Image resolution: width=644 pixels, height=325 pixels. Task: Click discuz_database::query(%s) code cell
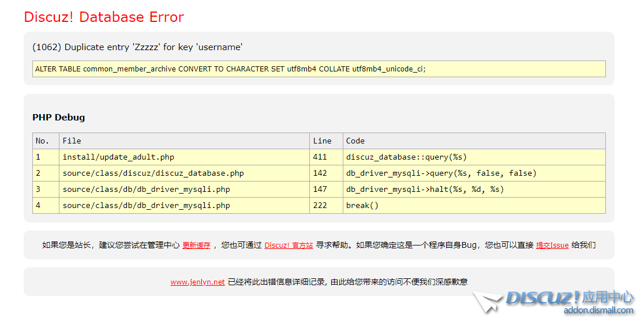[x=474, y=157]
